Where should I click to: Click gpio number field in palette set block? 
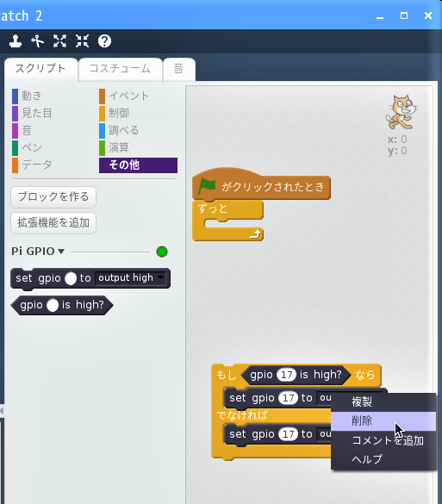coord(71,278)
